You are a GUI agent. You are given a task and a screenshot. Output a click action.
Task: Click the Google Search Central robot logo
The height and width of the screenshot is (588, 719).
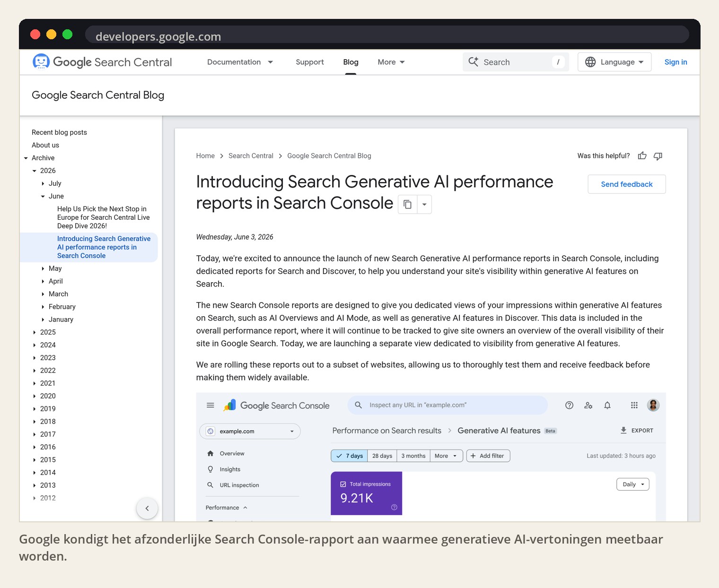(x=41, y=62)
